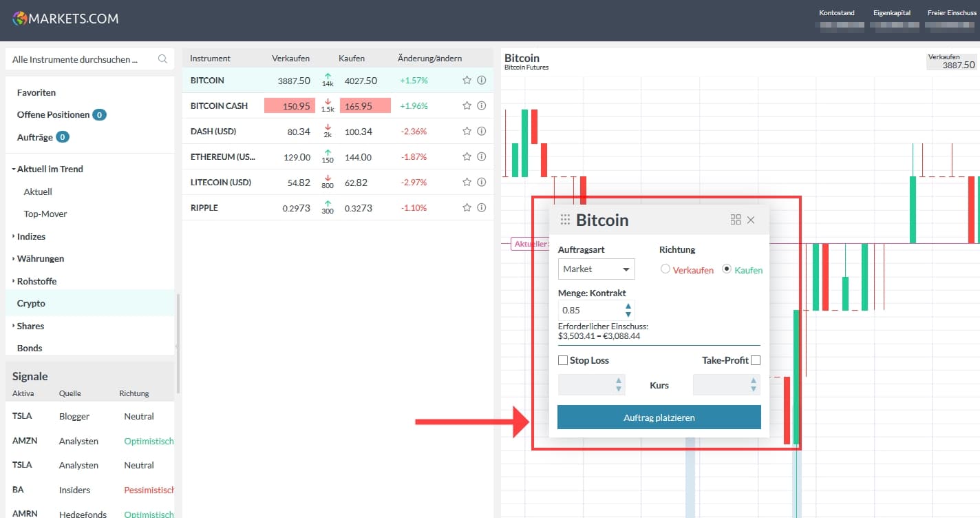Open the AMZN Analysten signal
This screenshot has width=980, height=518.
pyautogui.click(x=89, y=441)
